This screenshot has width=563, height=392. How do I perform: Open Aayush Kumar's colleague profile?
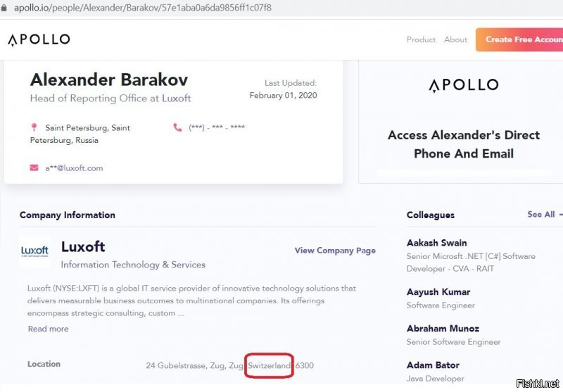(x=438, y=292)
